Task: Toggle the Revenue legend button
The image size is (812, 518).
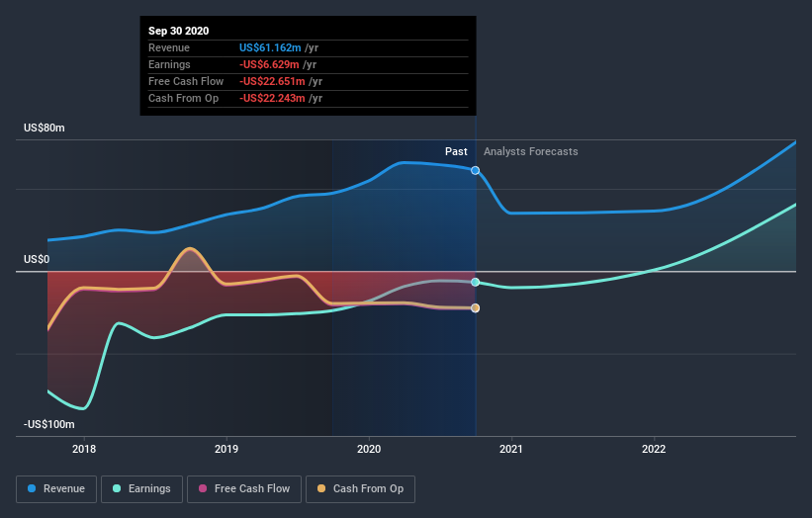Action: tap(56, 489)
